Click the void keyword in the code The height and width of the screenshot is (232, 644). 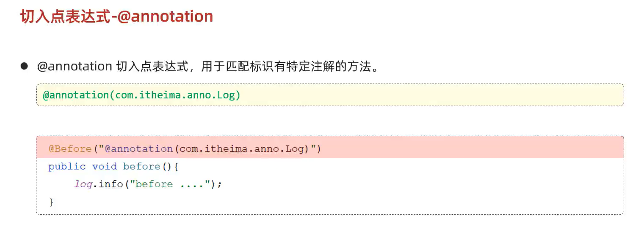(x=105, y=166)
